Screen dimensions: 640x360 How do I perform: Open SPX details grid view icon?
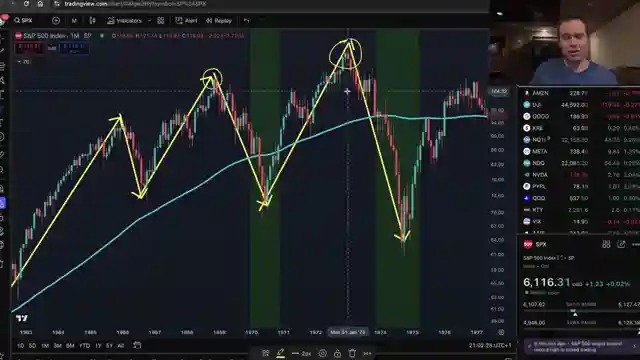pyautogui.click(x=606, y=244)
